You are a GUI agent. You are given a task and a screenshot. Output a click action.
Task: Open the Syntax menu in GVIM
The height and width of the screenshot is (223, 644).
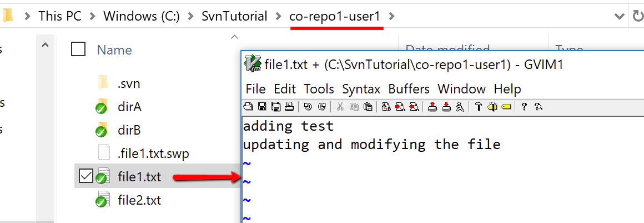tap(361, 89)
